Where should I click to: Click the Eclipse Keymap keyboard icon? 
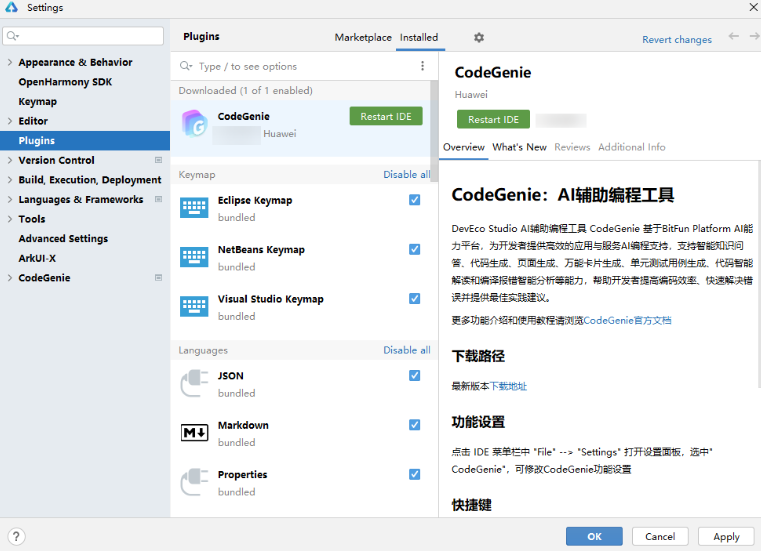tap(194, 208)
